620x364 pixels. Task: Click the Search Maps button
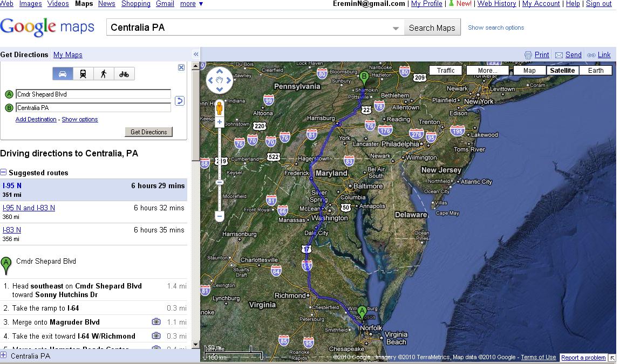point(432,28)
